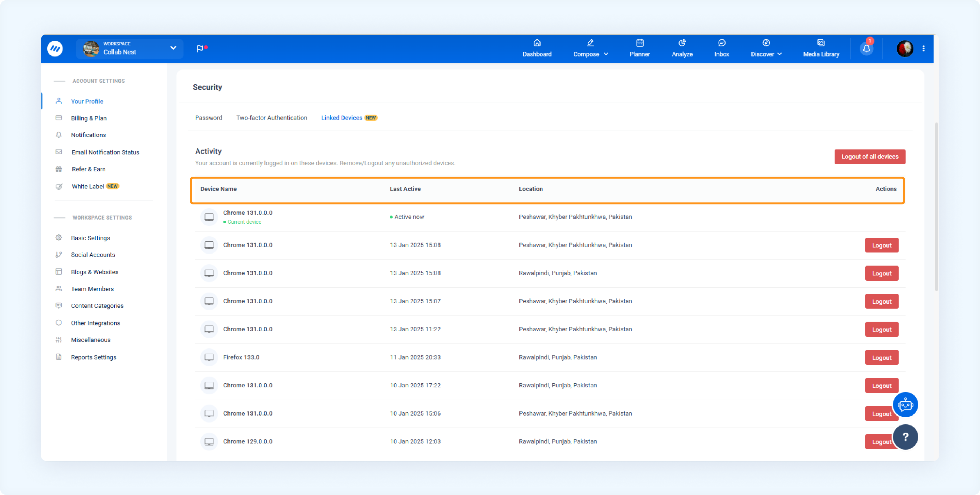Open Email Notification Status settings
Image resolution: width=980 pixels, height=495 pixels.
[x=106, y=152]
